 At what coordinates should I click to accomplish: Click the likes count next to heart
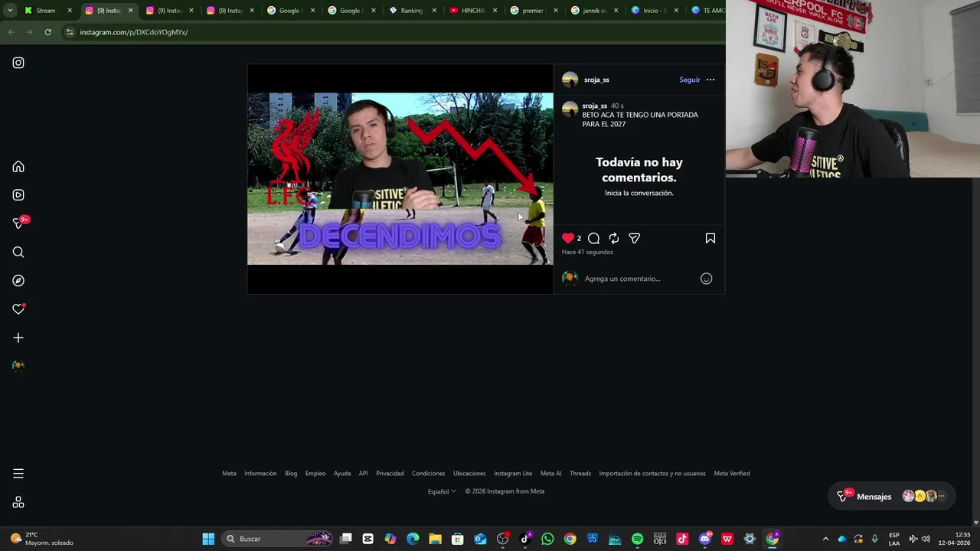(579, 239)
